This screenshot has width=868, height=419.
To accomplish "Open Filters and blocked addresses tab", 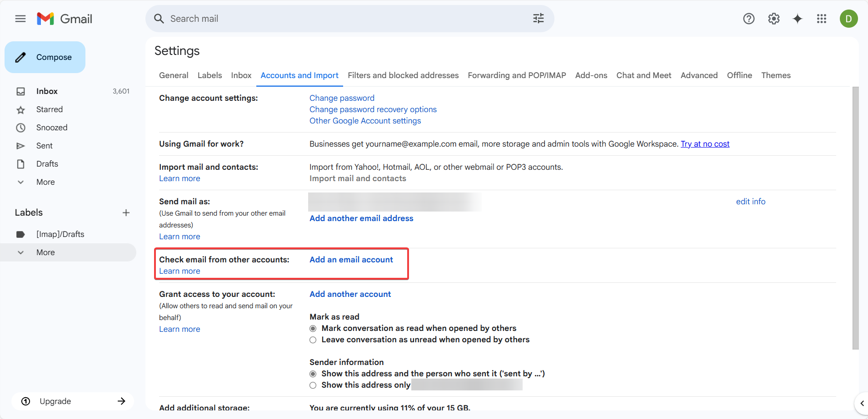I will pos(403,75).
